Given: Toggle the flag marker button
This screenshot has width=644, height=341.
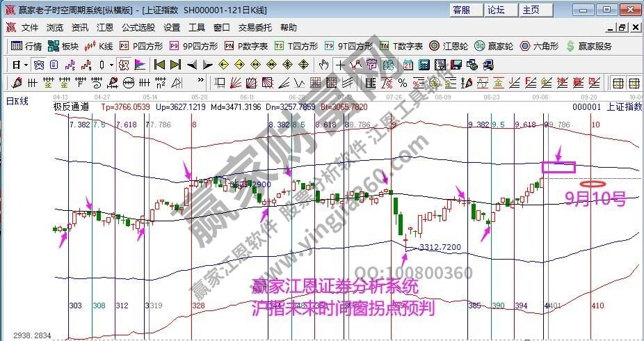Looking at the screenshot, I should click(x=140, y=65).
